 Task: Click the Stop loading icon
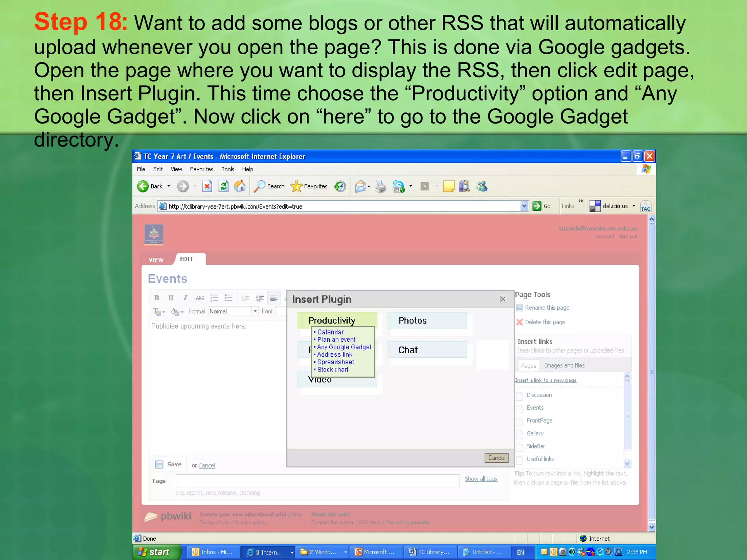[x=207, y=186]
